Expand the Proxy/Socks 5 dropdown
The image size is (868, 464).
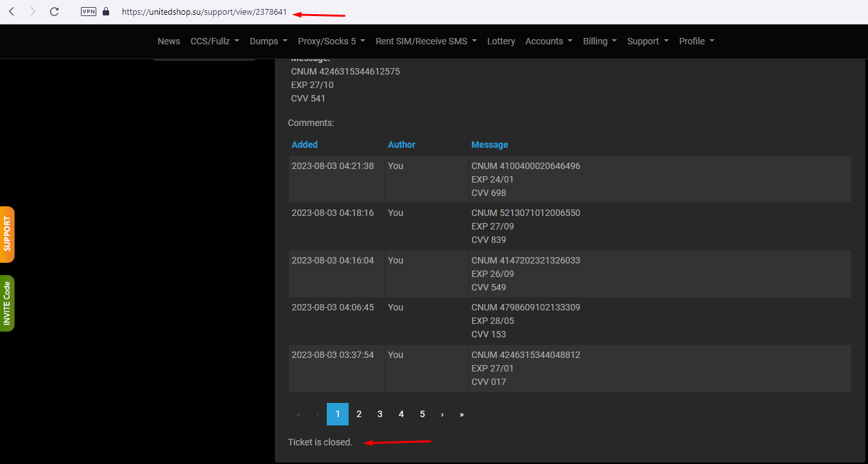331,41
